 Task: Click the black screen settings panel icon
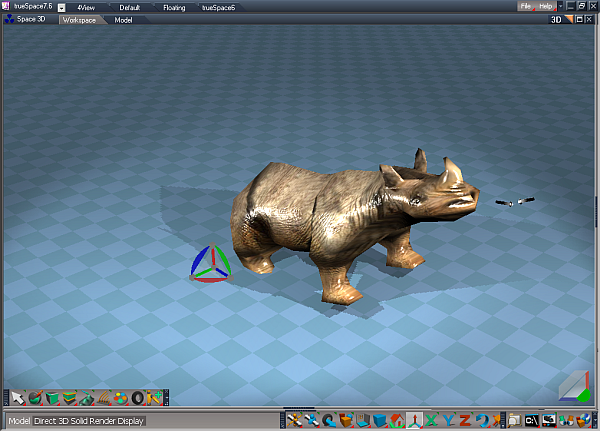549,420
